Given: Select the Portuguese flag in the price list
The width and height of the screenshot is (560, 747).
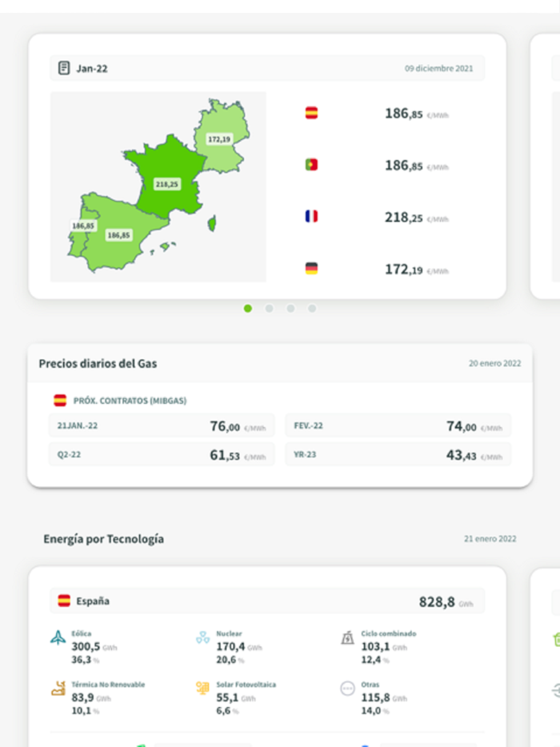Looking at the screenshot, I should [311, 166].
